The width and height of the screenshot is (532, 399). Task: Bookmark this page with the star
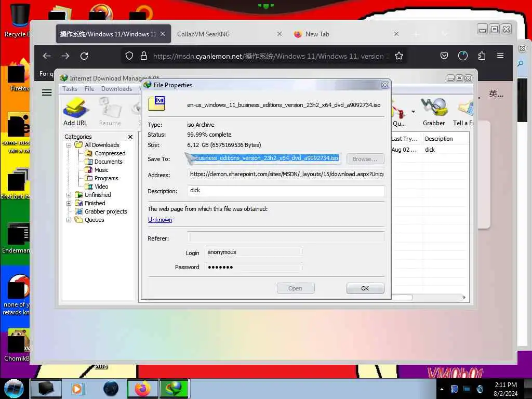[399, 56]
